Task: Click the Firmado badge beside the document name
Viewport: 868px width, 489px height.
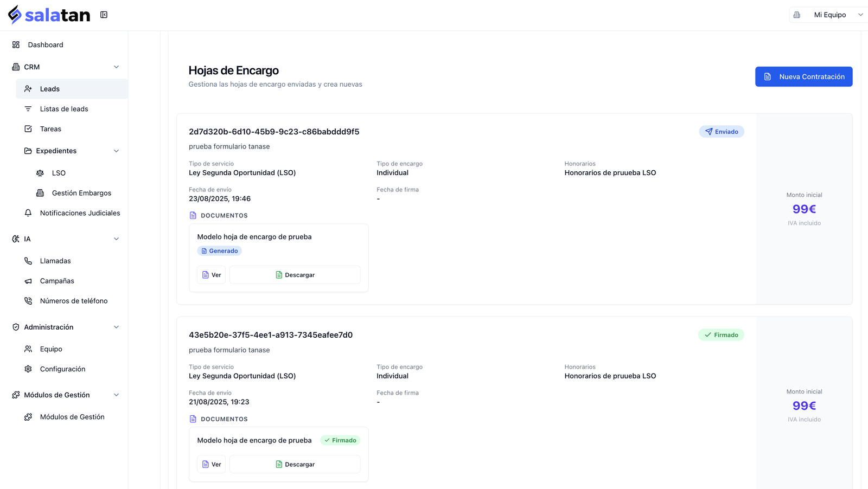Action: [x=340, y=440]
